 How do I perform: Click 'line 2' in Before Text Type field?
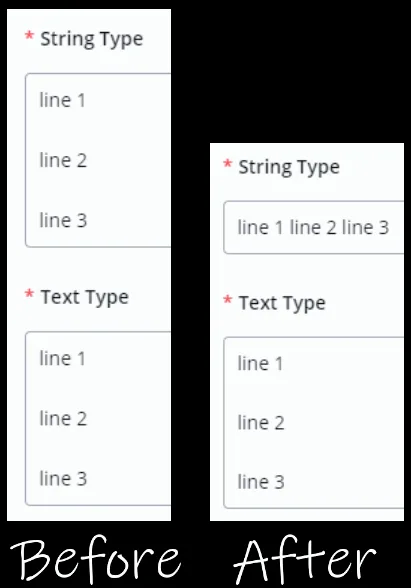pyautogui.click(x=63, y=418)
